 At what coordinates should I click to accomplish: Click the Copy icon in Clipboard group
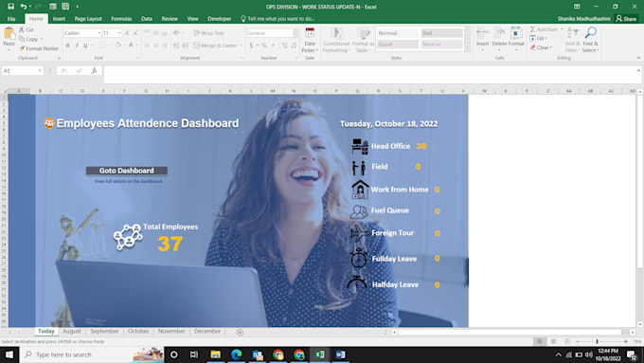tap(22, 39)
